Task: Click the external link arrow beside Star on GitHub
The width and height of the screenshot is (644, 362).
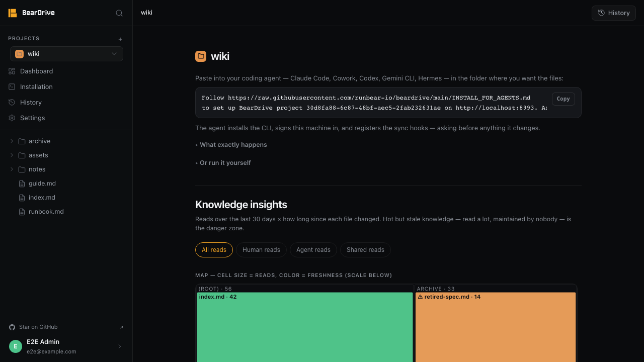Action: click(x=121, y=327)
